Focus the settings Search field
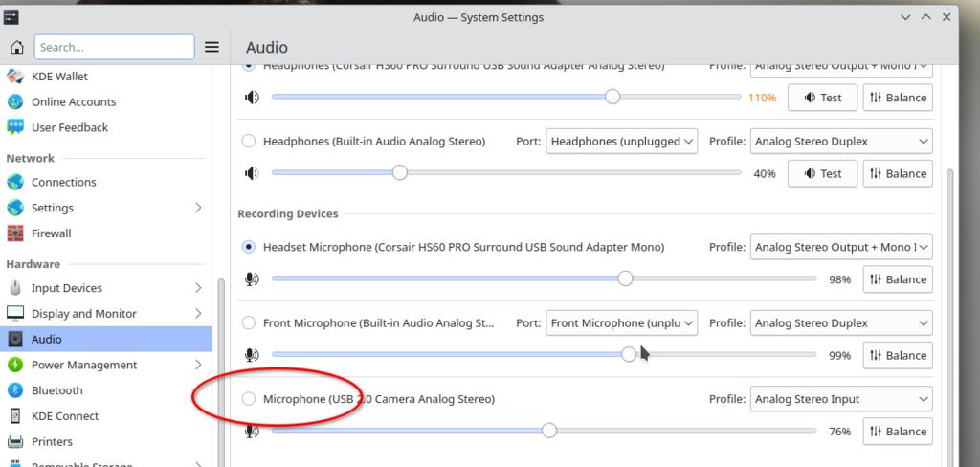 pyautogui.click(x=115, y=47)
